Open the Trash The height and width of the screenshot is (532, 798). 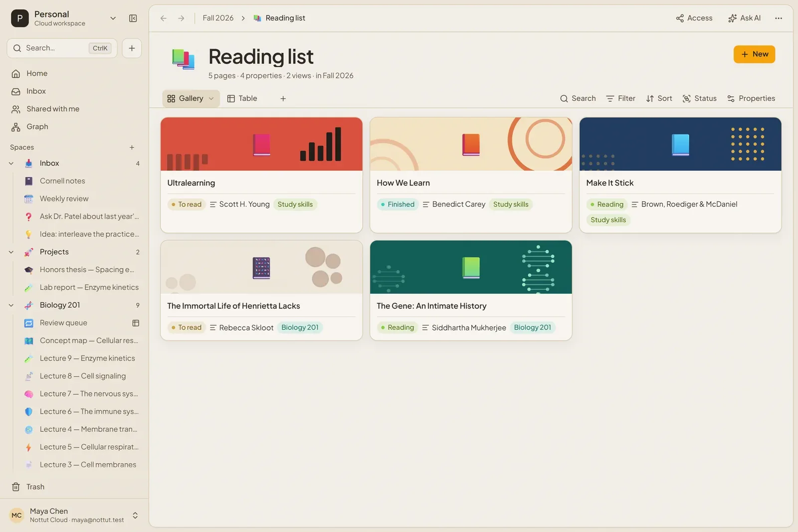tap(74, 487)
